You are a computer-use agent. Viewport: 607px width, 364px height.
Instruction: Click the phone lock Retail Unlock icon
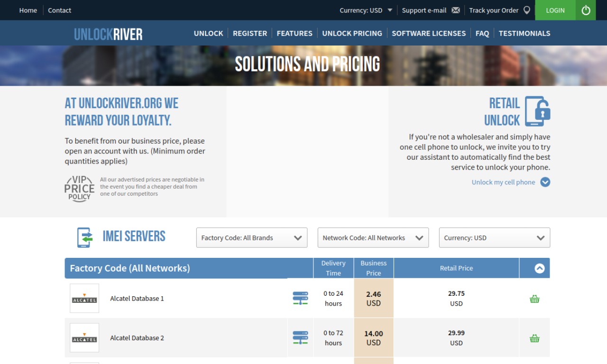point(537,111)
